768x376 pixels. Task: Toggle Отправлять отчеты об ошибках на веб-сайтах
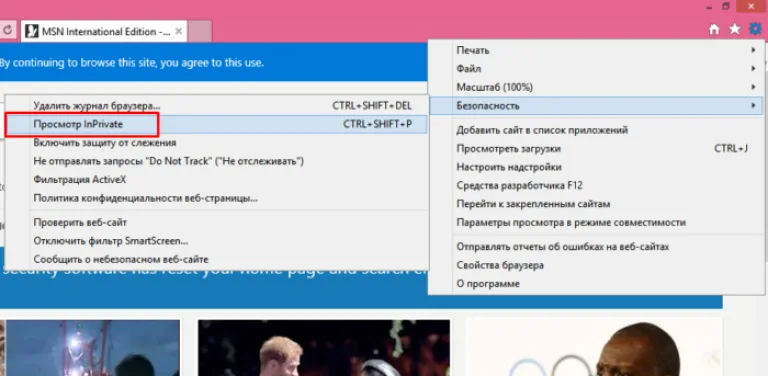pos(596,247)
